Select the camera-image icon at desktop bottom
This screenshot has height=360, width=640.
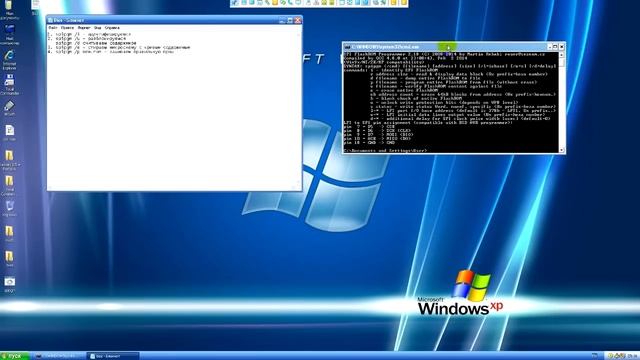[9, 282]
